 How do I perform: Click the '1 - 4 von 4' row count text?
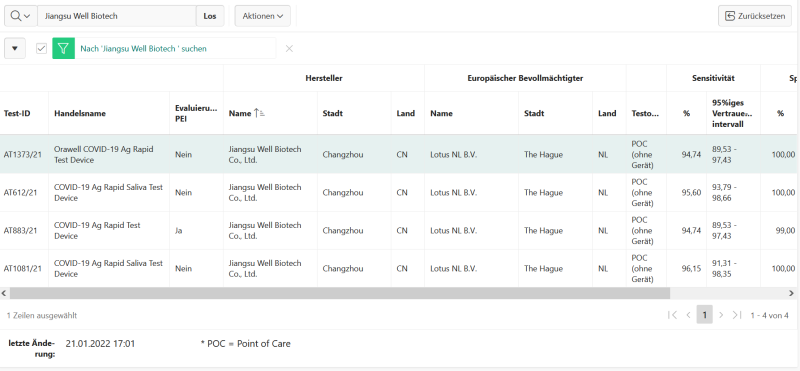[x=769, y=315]
